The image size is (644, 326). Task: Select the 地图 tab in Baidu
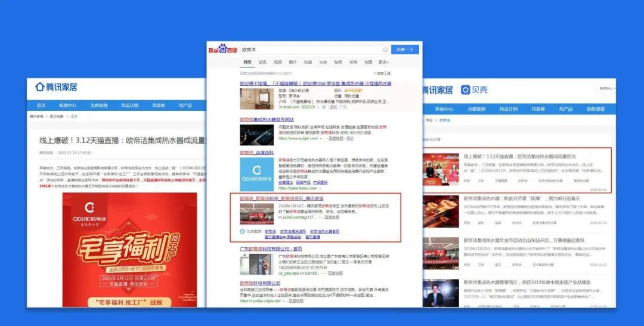[x=369, y=62]
